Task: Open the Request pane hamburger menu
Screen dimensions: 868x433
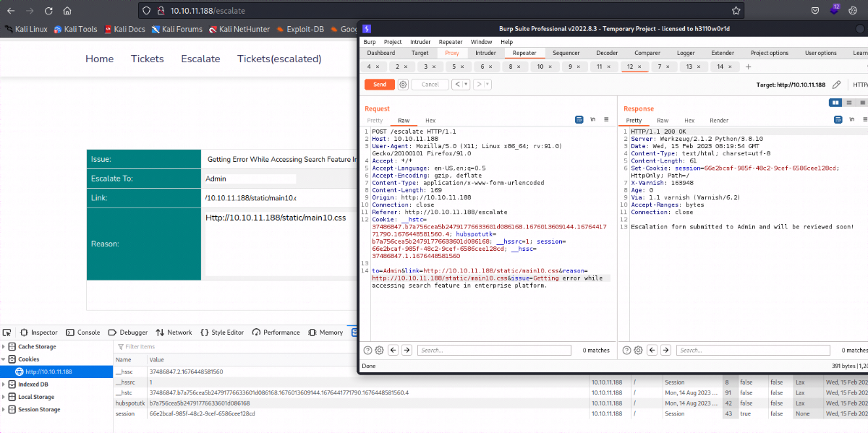Action: 606,120
